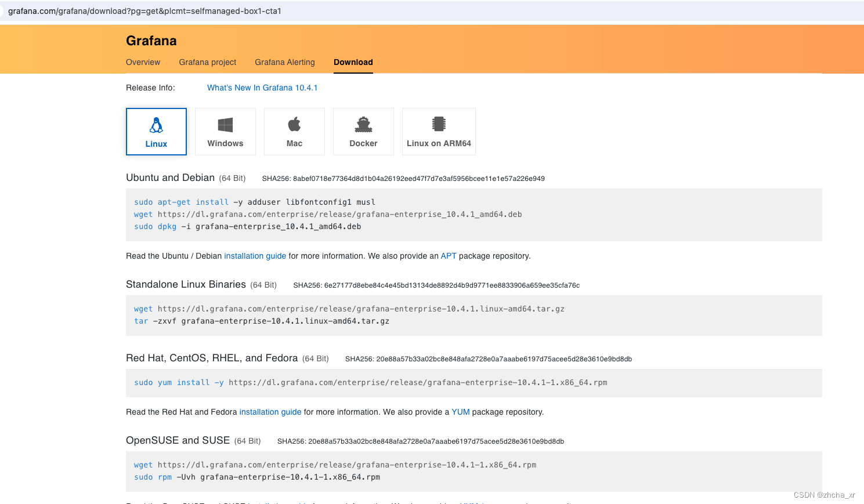Pick the Mac apple platform icon
Image resolution: width=864 pixels, height=504 pixels.
(x=294, y=124)
